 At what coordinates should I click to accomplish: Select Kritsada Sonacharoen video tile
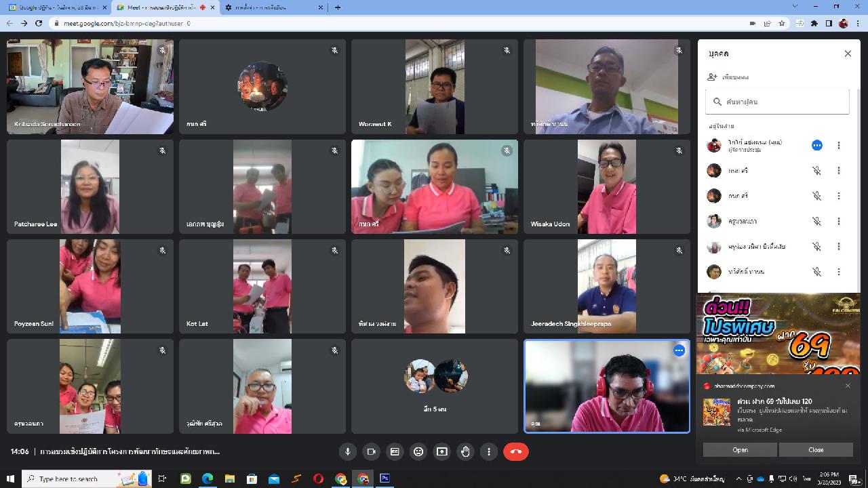click(x=90, y=86)
